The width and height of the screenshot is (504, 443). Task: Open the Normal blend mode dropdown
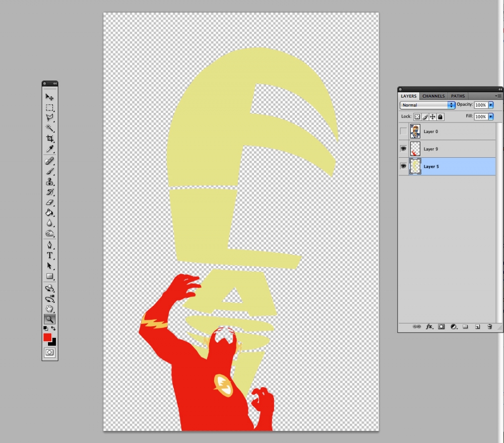pyautogui.click(x=427, y=105)
